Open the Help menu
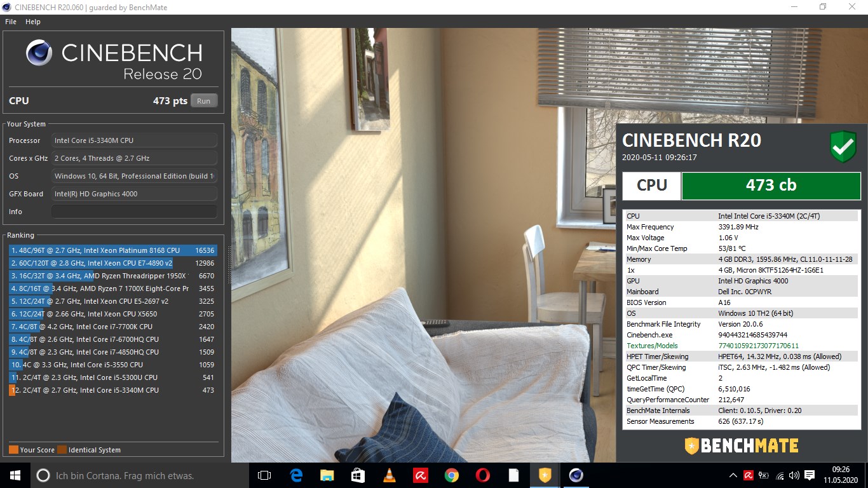The height and width of the screenshot is (488, 868). [33, 22]
